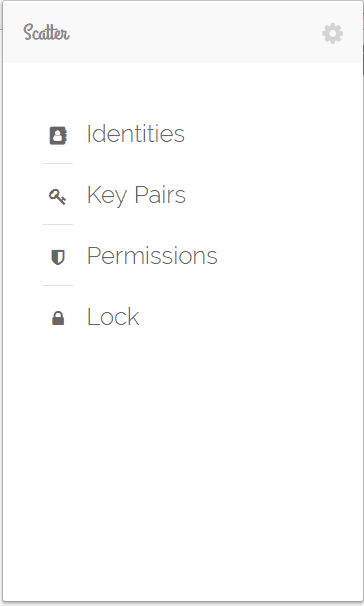Click the Identities address book icon
This screenshot has height=606, width=364.
[58, 135]
